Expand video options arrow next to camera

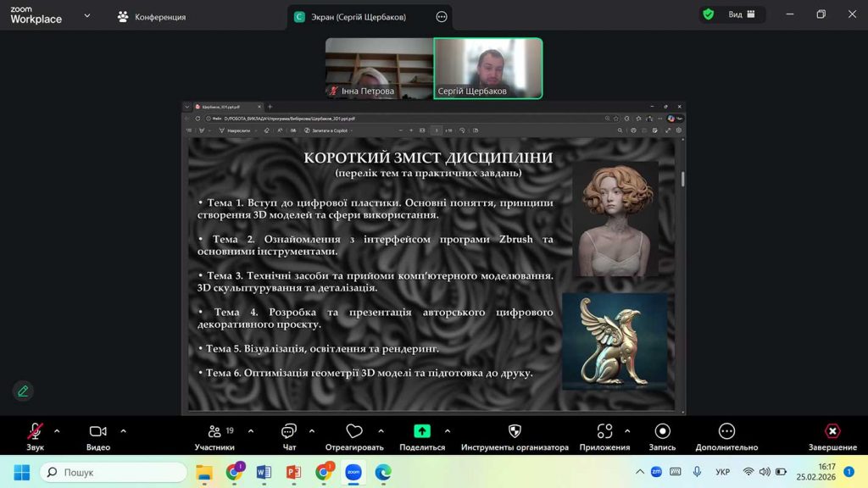pyautogui.click(x=123, y=430)
